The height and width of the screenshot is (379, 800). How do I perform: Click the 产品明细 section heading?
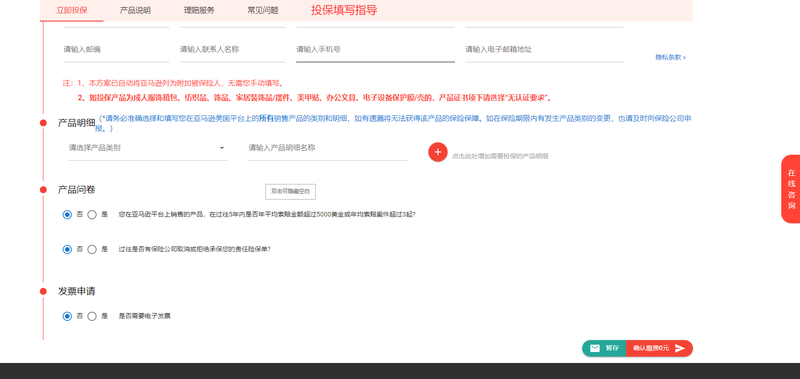pyautogui.click(x=76, y=123)
